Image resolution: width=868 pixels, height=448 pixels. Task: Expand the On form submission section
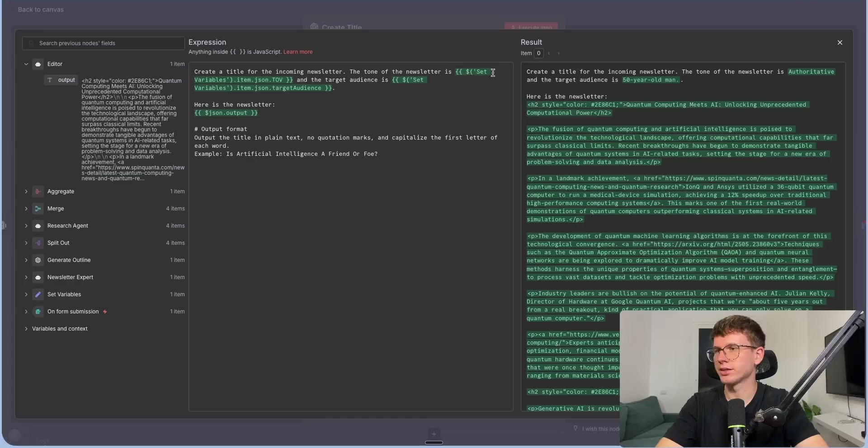pos(26,312)
